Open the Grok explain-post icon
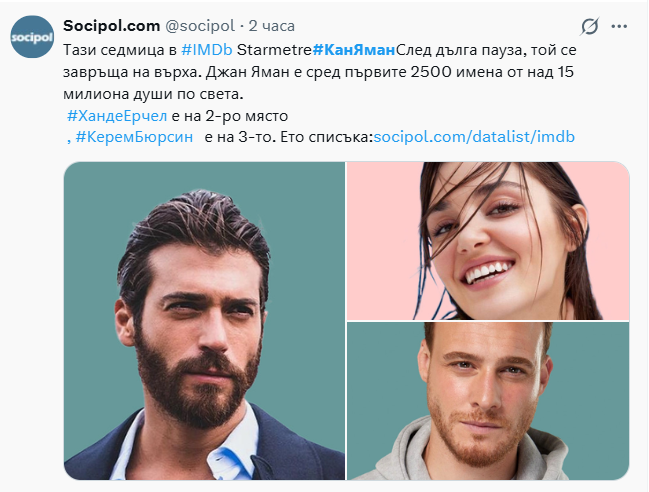 589,26
